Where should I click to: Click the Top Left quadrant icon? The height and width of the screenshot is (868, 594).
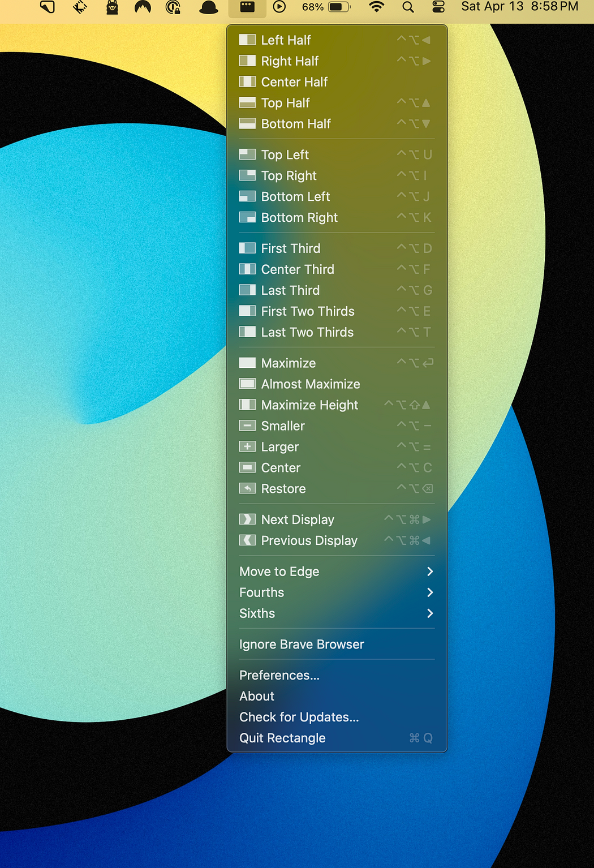point(247,154)
